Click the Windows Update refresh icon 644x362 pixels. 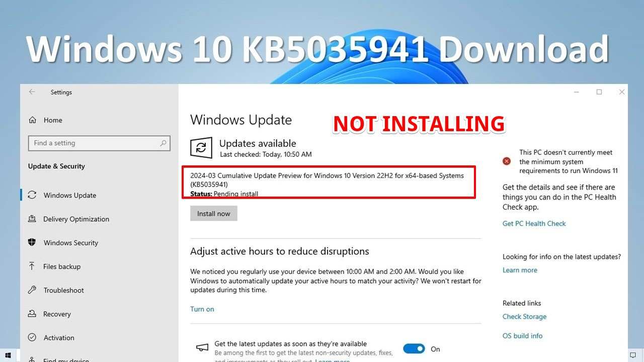[x=201, y=148]
